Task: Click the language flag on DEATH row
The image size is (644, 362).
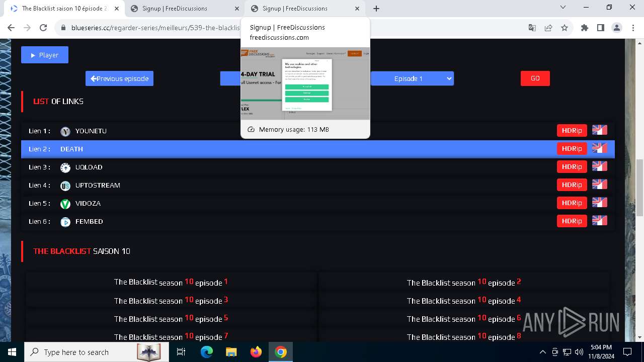Action: click(600, 148)
